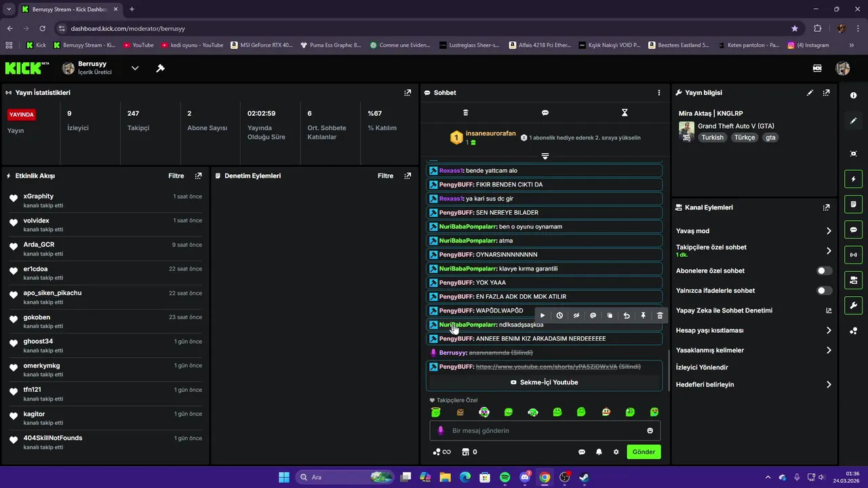Click the hourglass icon in Sohbet toolbar

coord(625,113)
